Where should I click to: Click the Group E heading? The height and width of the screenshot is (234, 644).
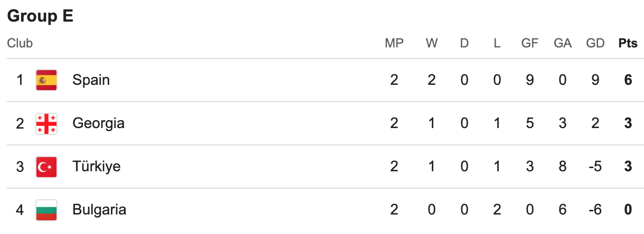pyautogui.click(x=40, y=16)
